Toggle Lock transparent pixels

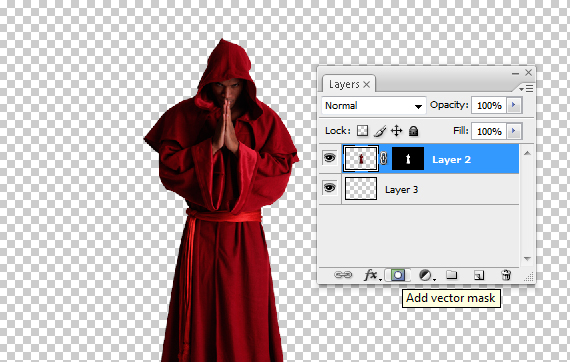click(362, 131)
